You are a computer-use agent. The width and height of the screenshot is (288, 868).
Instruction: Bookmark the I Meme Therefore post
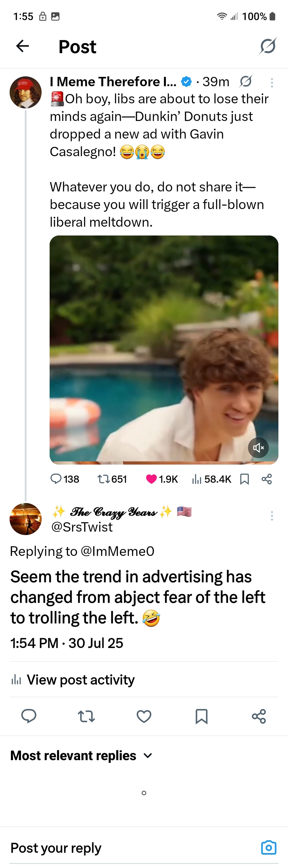tap(245, 479)
